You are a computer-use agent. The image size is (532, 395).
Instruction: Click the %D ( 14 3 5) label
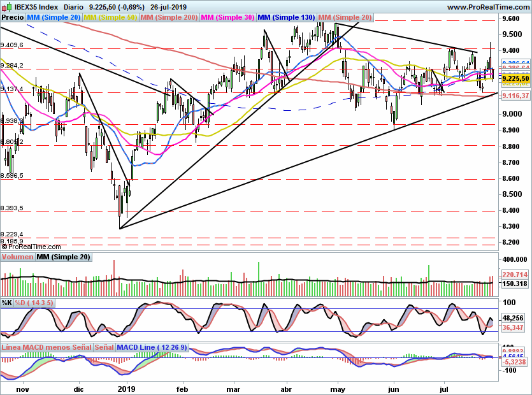[x=34, y=303]
